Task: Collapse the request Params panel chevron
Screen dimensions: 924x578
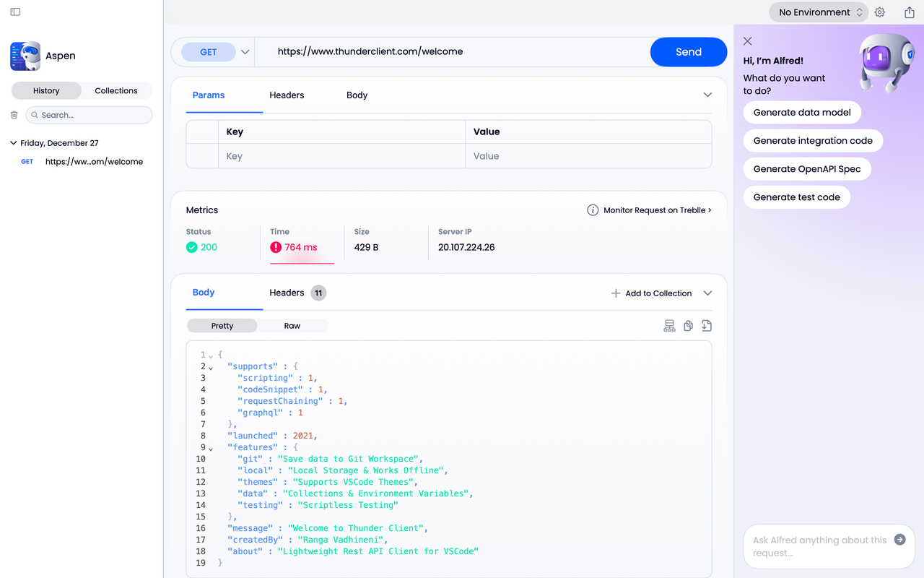Action: [707, 95]
